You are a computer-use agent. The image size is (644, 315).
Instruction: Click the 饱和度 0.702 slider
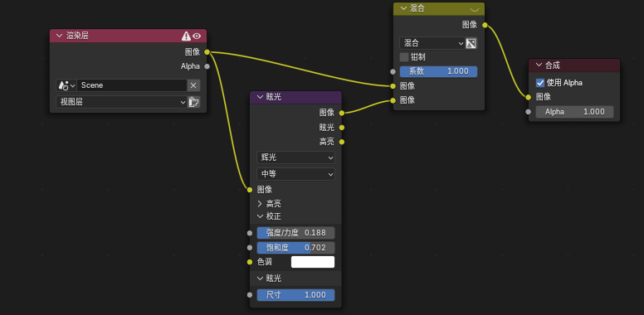point(295,248)
